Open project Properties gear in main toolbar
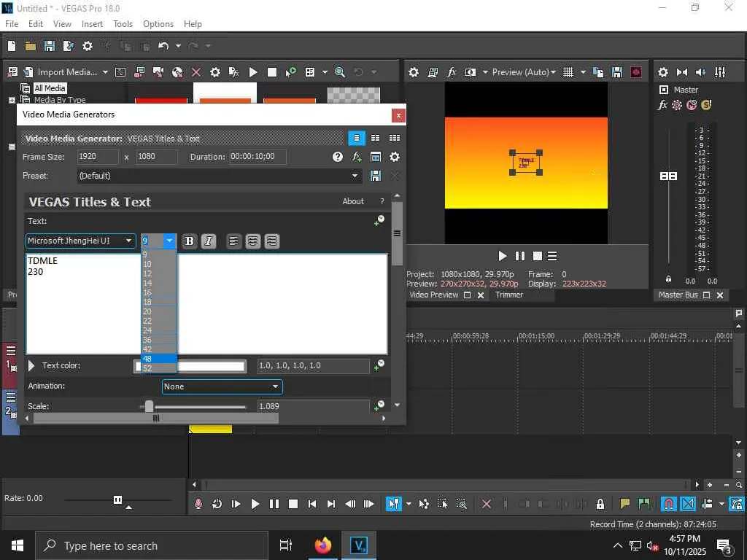Image resolution: width=747 pixels, height=560 pixels. point(88,46)
